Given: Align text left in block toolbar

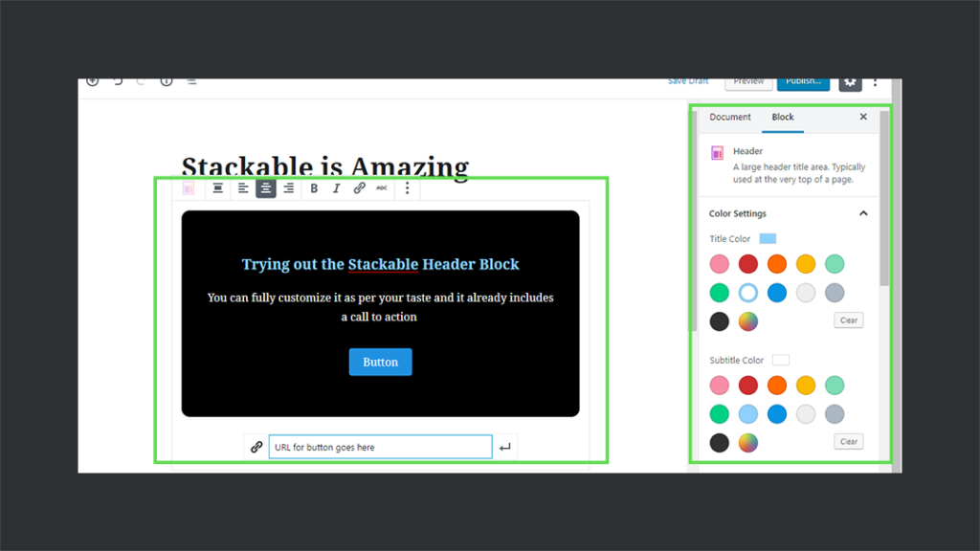Looking at the screenshot, I should pos(242,188).
